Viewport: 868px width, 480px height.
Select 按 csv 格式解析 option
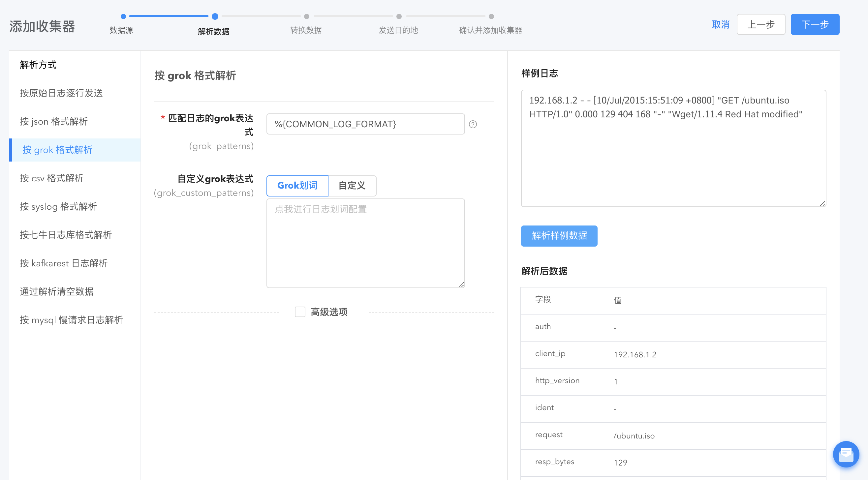click(x=75, y=178)
